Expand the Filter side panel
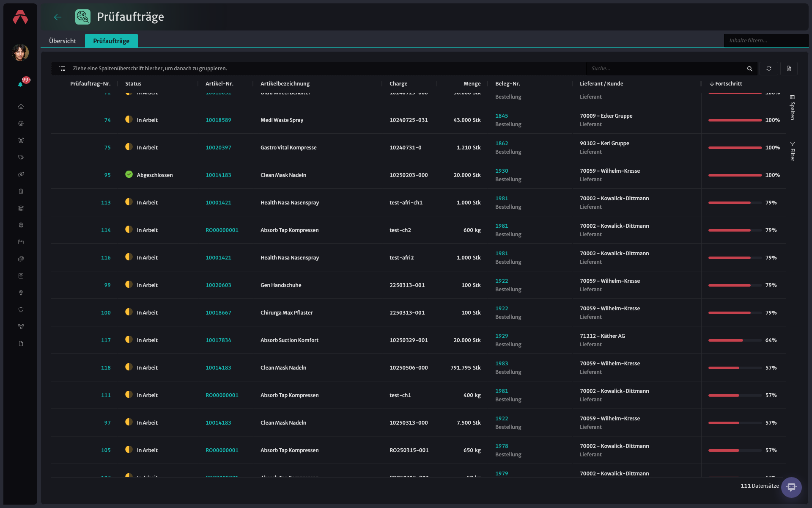Viewport: 812px width, 508px height. [792, 151]
